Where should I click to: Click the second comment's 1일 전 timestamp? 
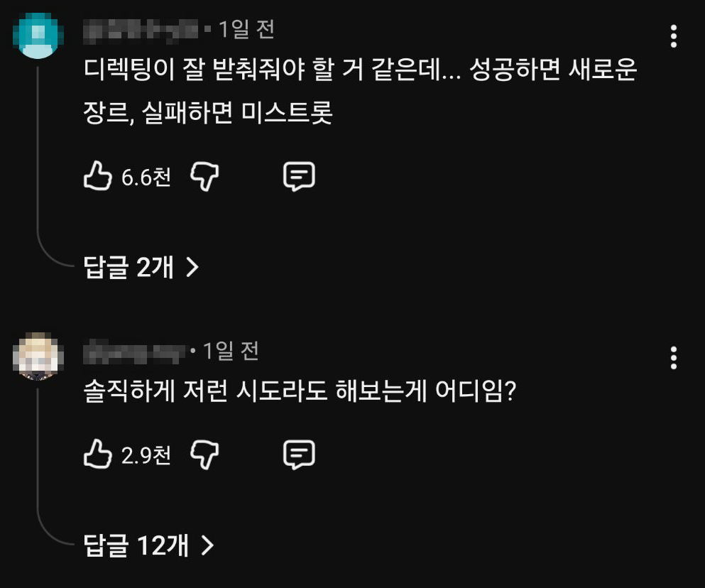click(230, 351)
